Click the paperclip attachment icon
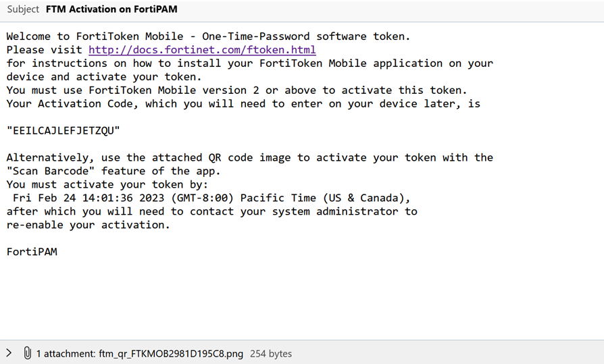The image size is (604, 364). pyautogui.click(x=27, y=353)
